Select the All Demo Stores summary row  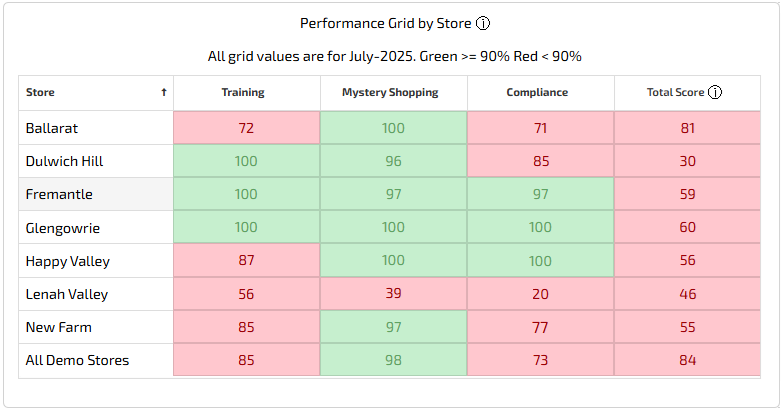[77, 360]
